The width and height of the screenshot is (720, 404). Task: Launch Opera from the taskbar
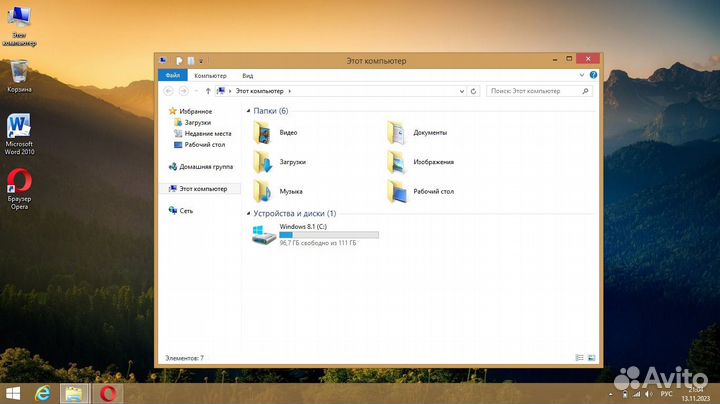(x=106, y=393)
